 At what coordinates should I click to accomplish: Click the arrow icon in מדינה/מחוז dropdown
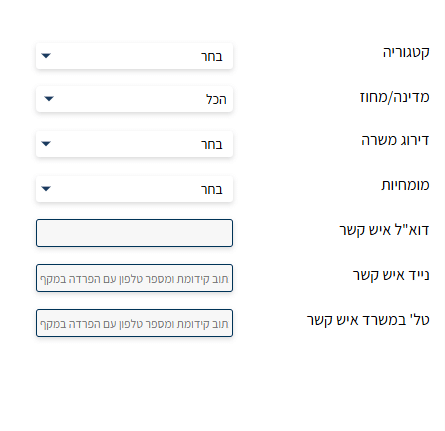pos(49,98)
